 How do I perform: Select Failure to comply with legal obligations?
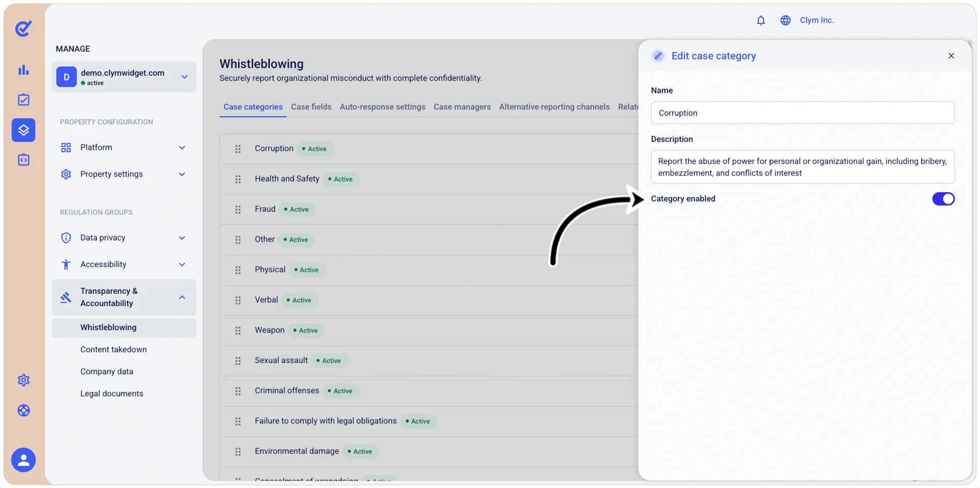[x=429, y=421]
